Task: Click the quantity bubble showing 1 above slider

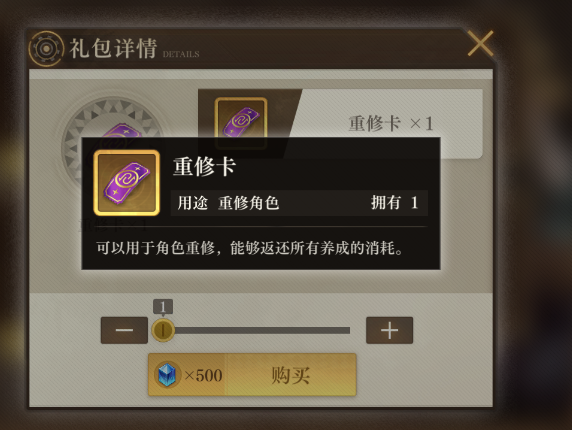Action: pos(163,307)
